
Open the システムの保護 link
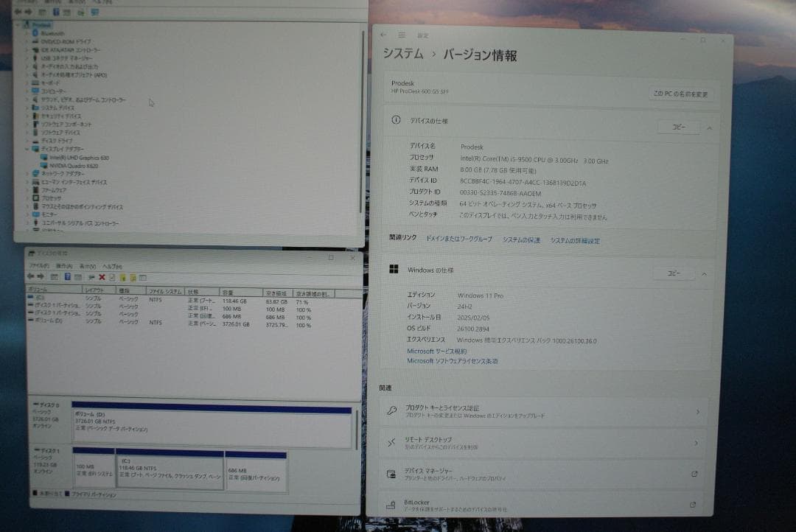(523, 240)
